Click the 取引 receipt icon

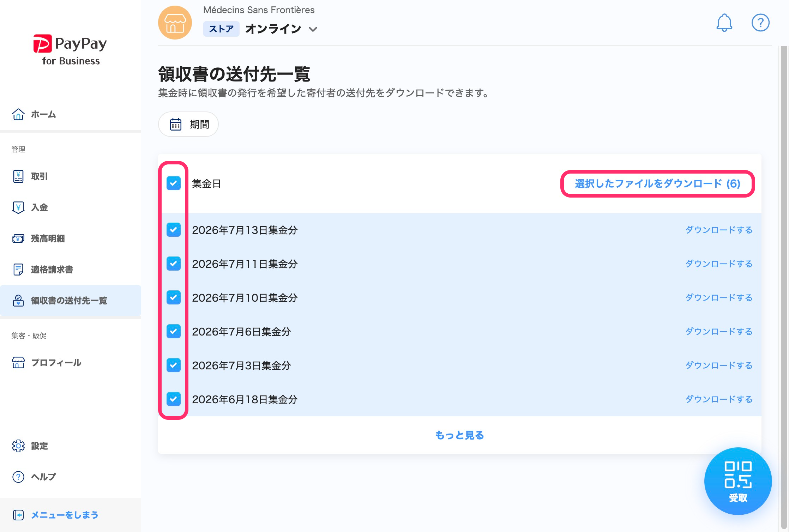pyautogui.click(x=18, y=176)
